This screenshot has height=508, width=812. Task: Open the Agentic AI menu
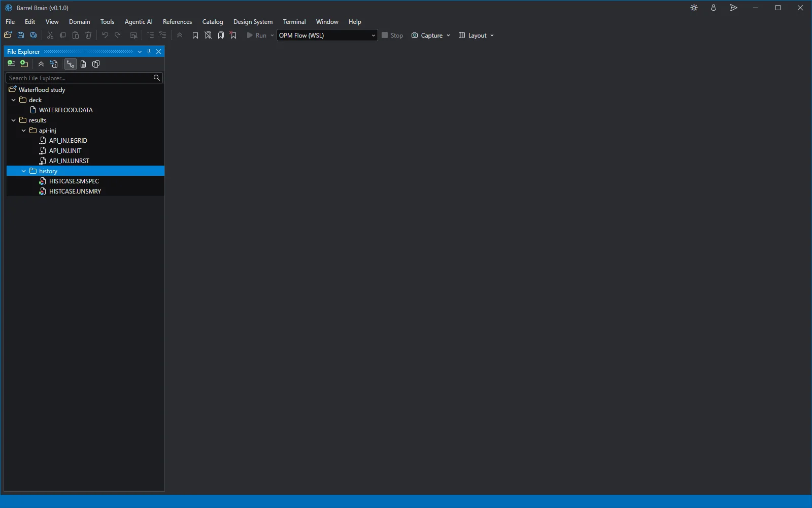(139, 22)
